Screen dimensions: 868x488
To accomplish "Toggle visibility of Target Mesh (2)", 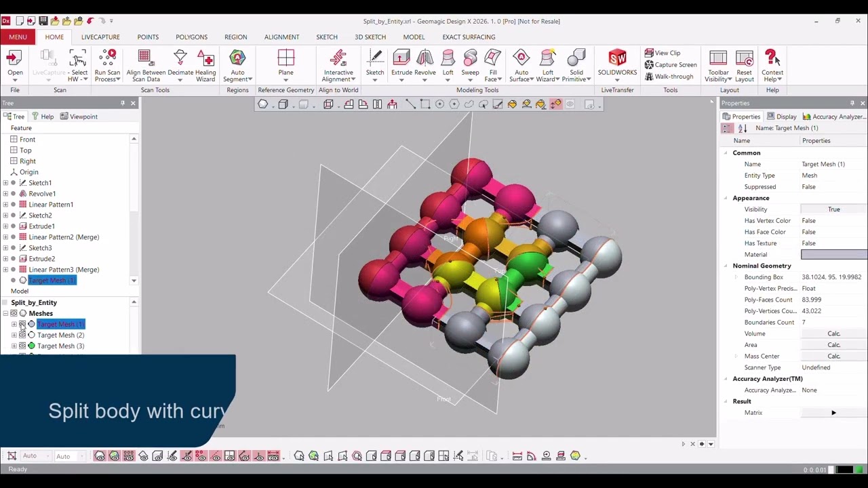I will click(22, 335).
